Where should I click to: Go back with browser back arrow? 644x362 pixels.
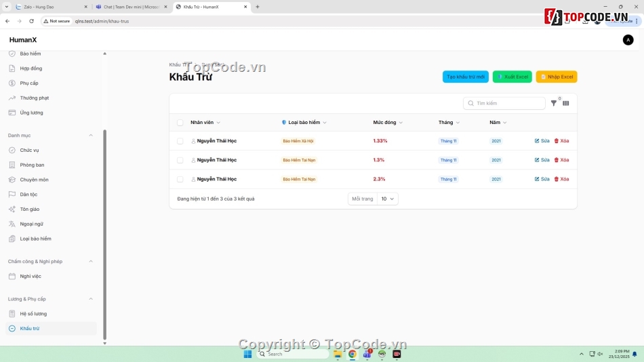coord(7,21)
